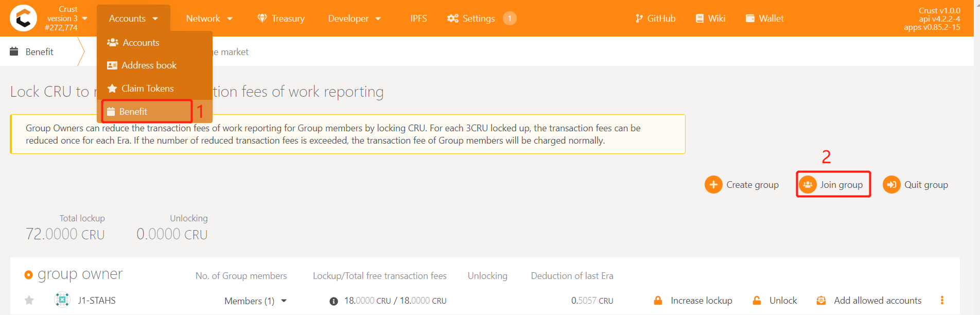Click Increase lockup button

[x=693, y=301]
